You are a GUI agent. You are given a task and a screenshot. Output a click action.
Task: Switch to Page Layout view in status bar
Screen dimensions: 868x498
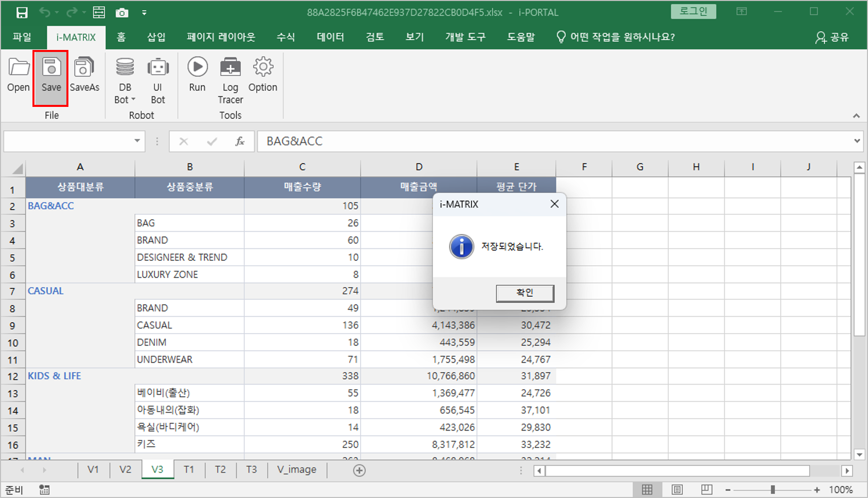[677, 490]
